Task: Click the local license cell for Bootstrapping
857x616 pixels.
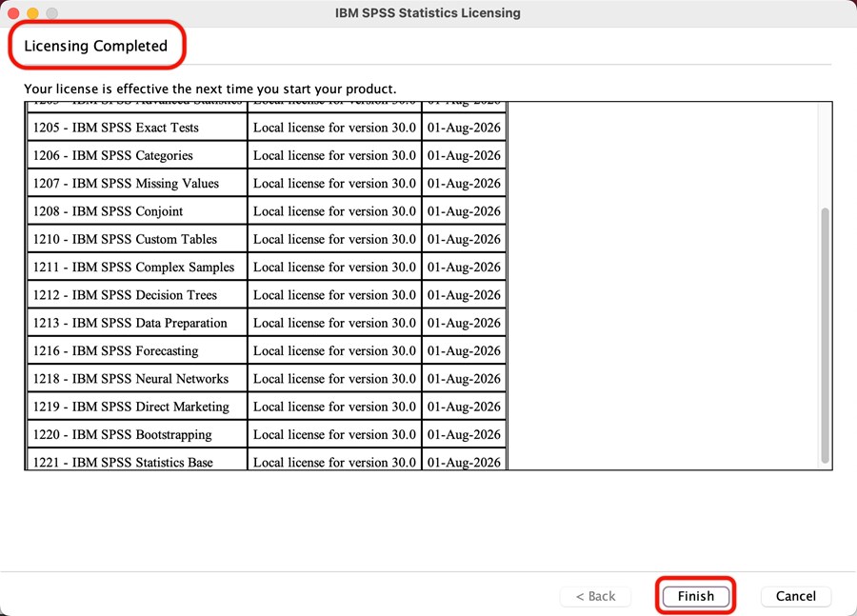Action: [x=334, y=434]
